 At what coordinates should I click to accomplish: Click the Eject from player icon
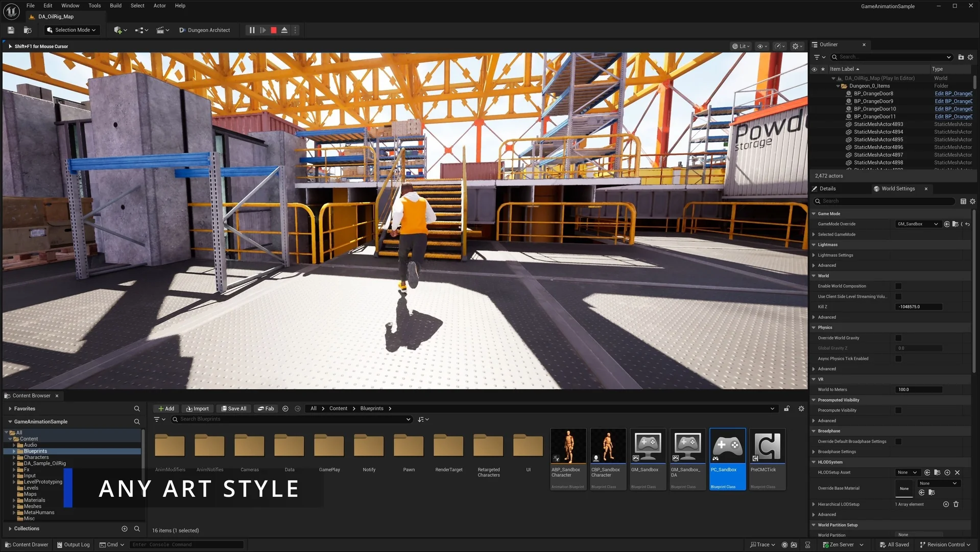pos(284,30)
